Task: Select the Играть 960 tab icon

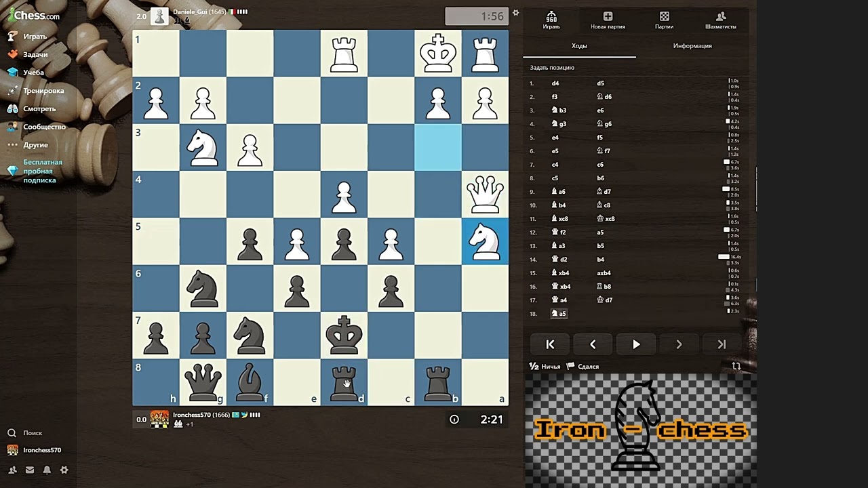Action: (551, 20)
